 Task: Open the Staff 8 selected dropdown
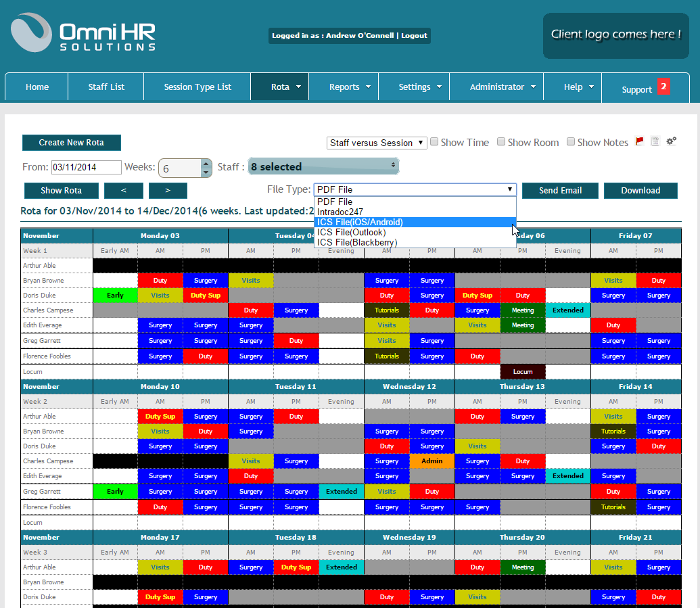[323, 166]
